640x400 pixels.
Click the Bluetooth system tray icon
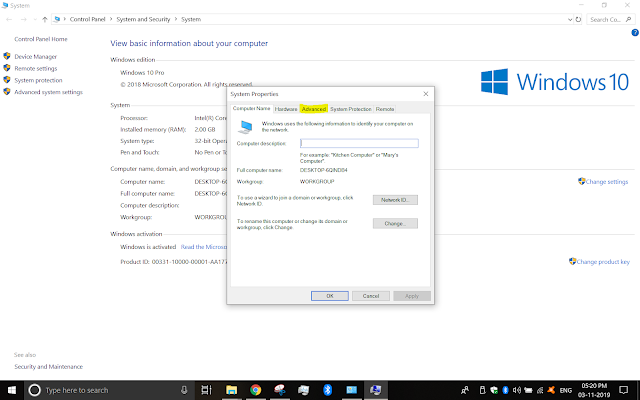click(x=505, y=390)
